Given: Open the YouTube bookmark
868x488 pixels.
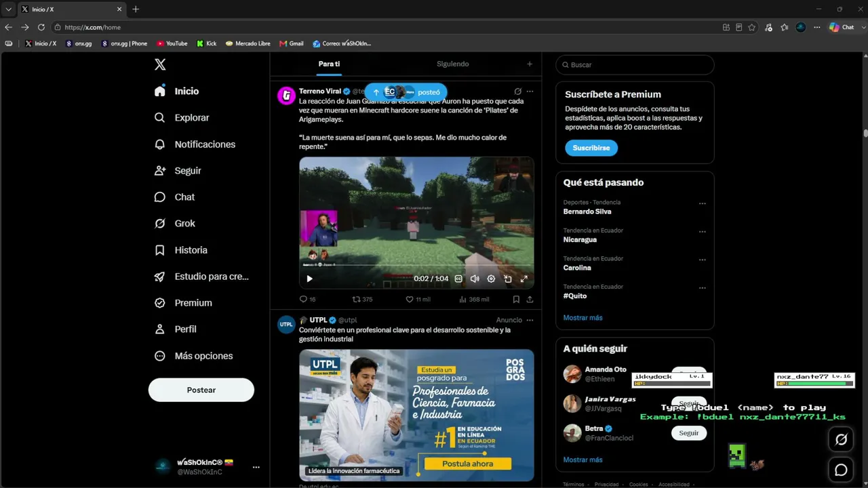Looking at the screenshot, I should (172, 43).
